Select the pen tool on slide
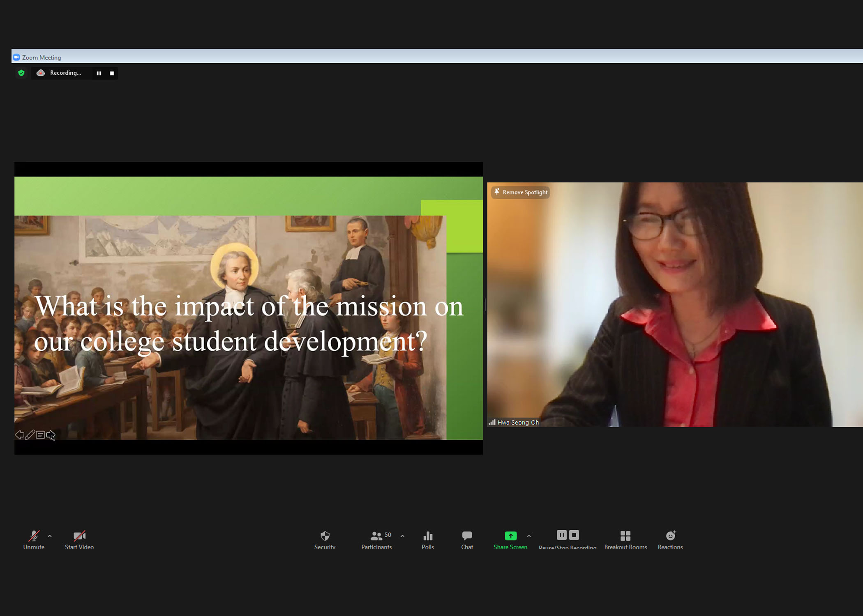 tap(30, 435)
